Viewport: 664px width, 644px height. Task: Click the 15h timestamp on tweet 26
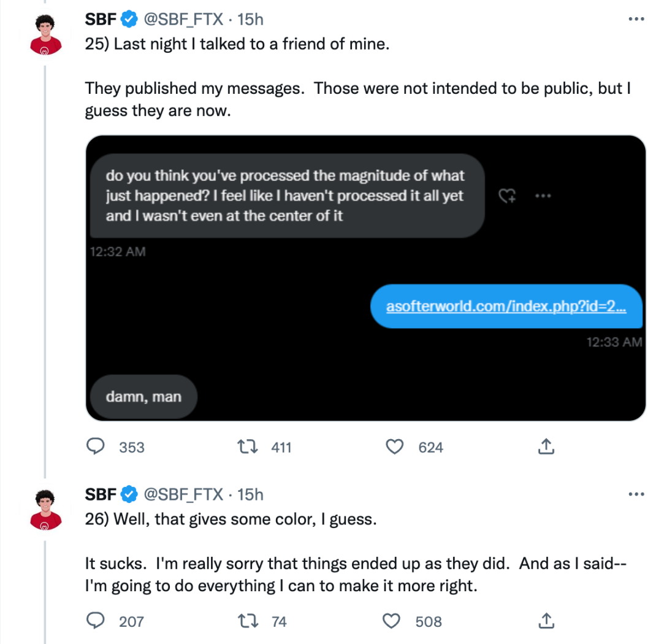[250, 494]
